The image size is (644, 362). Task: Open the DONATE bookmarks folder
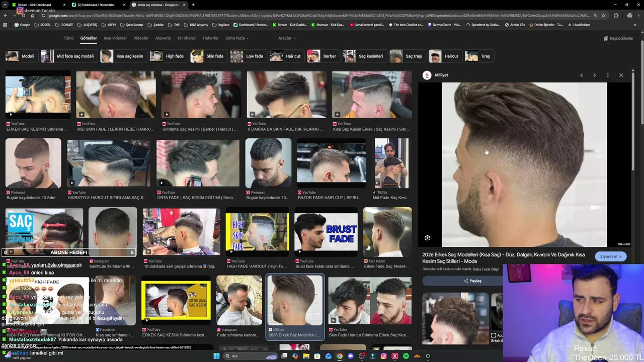click(64, 25)
